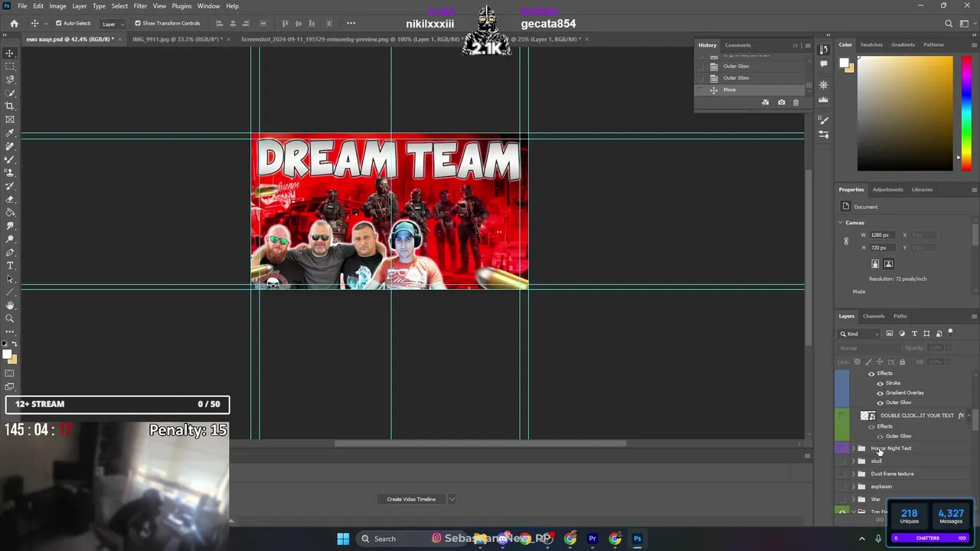Hide the Stroke effect visibility eye

(x=880, y=383)
